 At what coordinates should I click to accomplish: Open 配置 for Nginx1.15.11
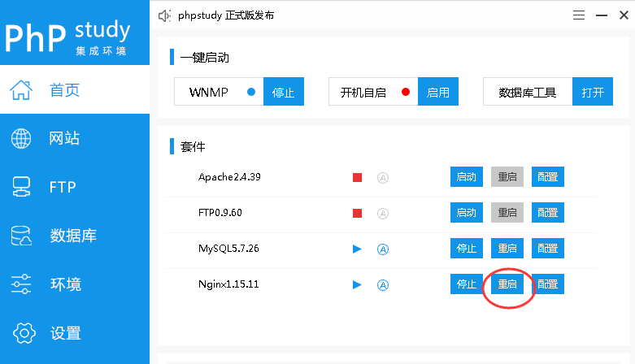pyautogui.click(x=547, y=284)
